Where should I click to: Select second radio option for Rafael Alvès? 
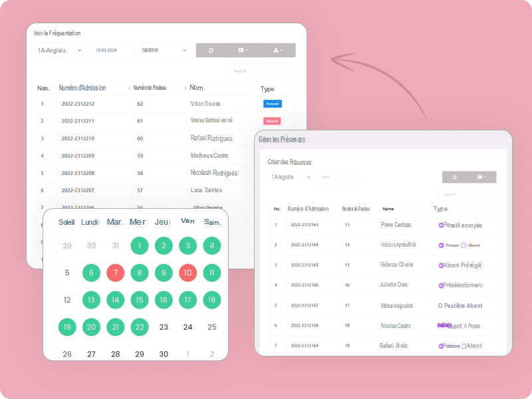[464, 346]
